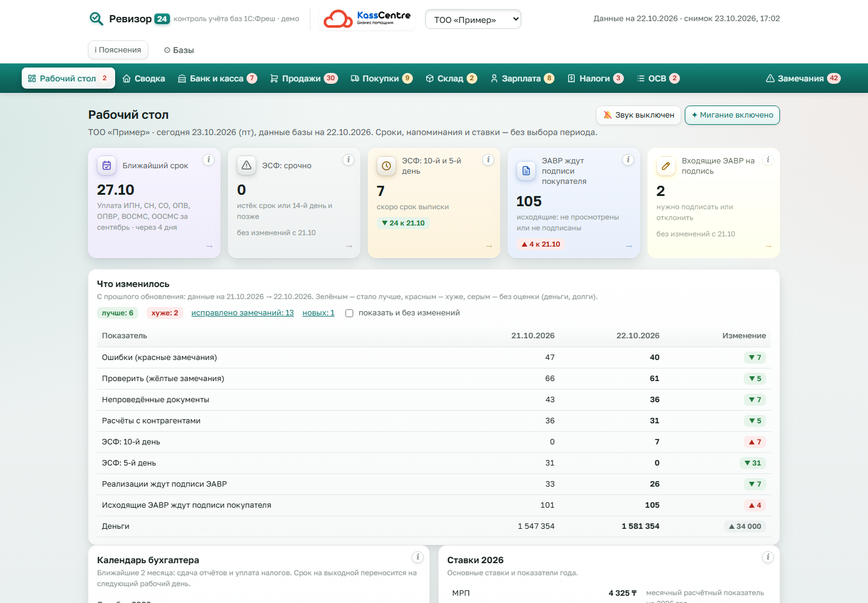
Task: Expand the 'Пояснения' explanations section
Action: [x=118, y=50]
